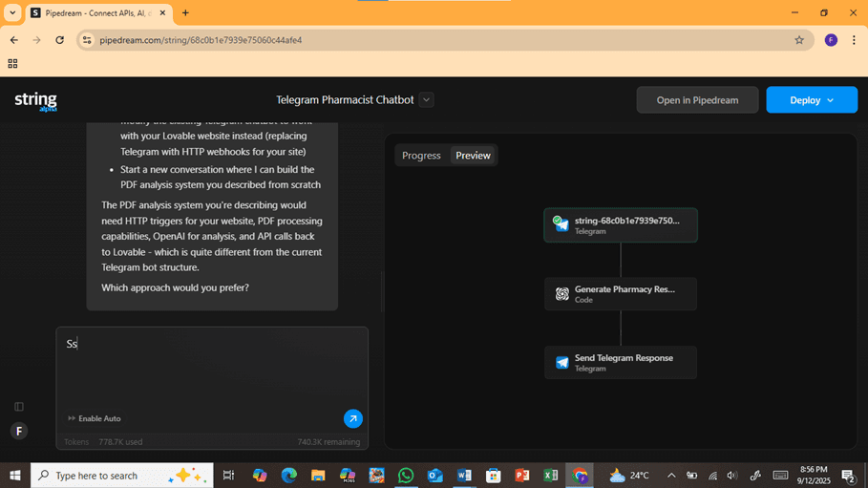Click 'Which approach would you prefer?' text

click(175, 288)
